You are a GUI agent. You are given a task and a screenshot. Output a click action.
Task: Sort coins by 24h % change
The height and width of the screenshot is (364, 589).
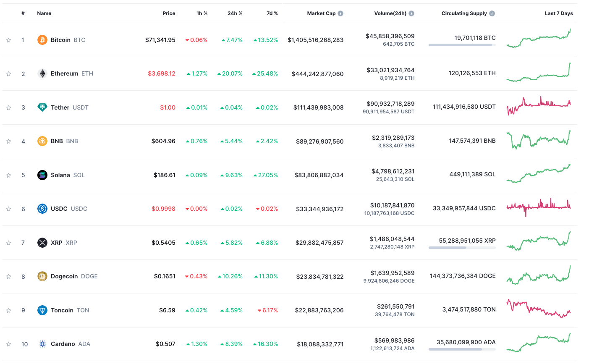click(x=235, y=13)
